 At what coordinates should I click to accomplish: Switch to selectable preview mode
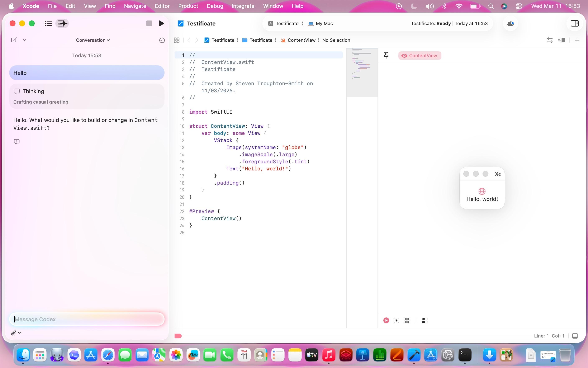point(396,320)
